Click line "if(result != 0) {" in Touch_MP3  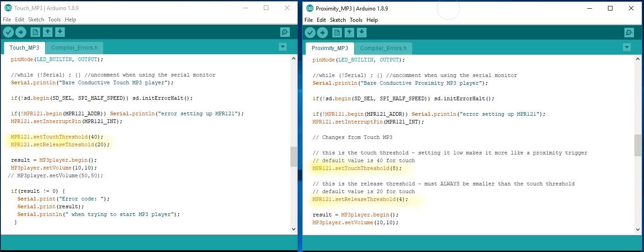38,191
